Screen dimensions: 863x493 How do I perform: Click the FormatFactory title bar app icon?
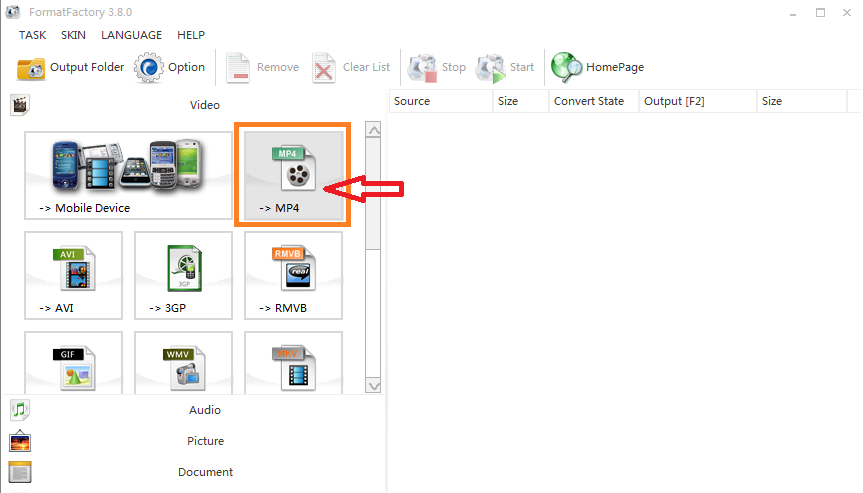(x=13, y=12)
